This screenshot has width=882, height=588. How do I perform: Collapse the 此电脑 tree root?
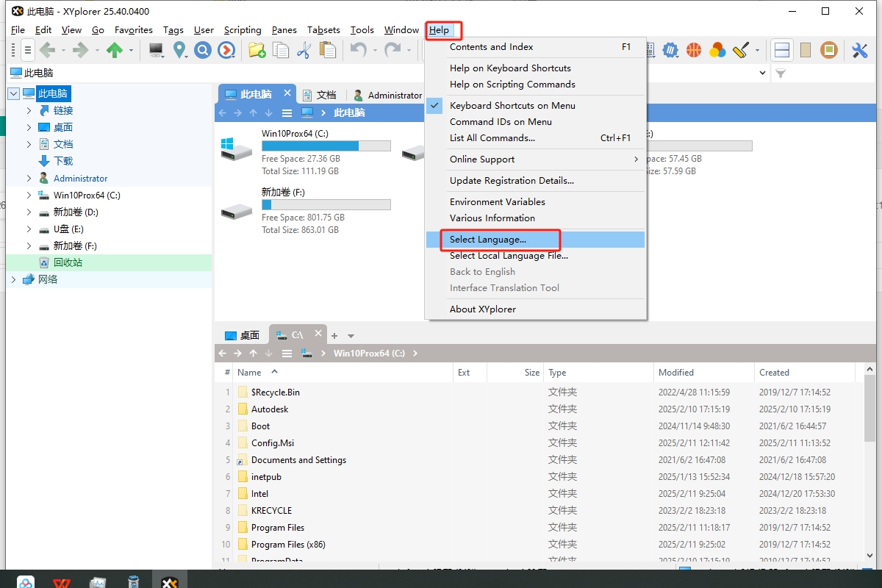pos(14,93)
